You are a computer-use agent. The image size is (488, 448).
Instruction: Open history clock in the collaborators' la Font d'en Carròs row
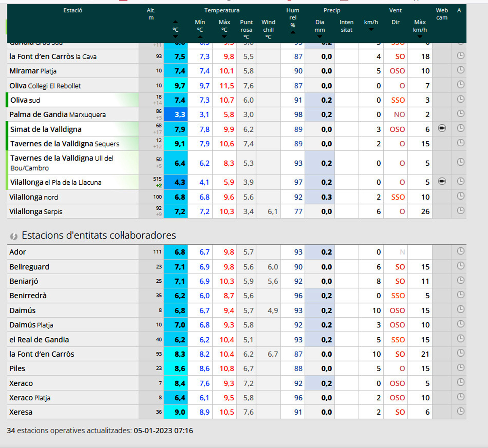click(x=461, y=353)
